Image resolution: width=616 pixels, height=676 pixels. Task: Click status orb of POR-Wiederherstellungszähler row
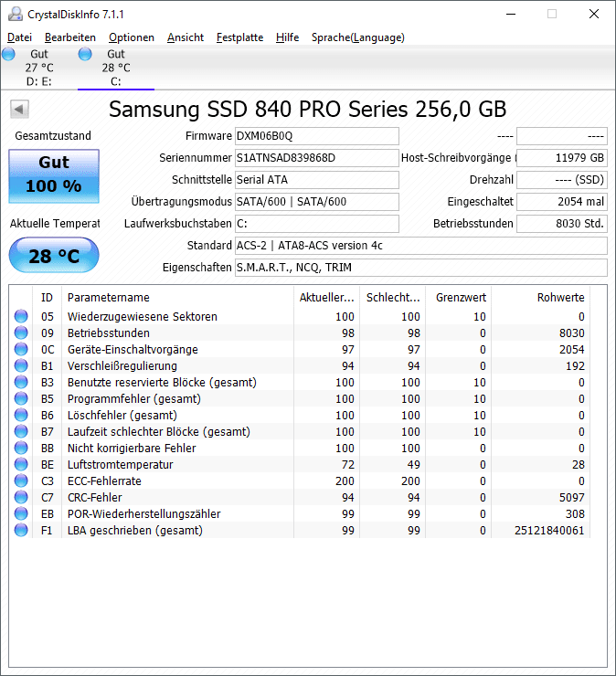point(21,513)
